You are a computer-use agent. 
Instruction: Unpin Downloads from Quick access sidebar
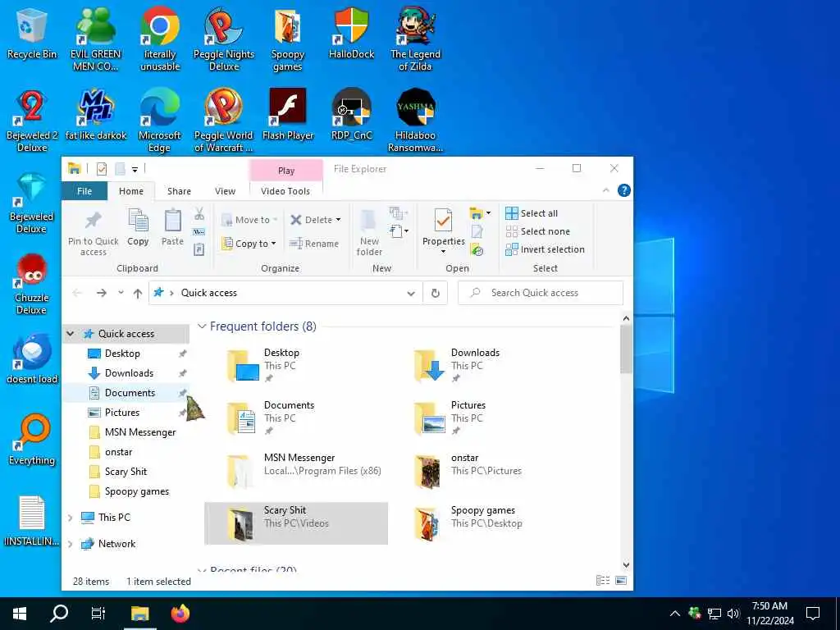click(x=183, y=373)
